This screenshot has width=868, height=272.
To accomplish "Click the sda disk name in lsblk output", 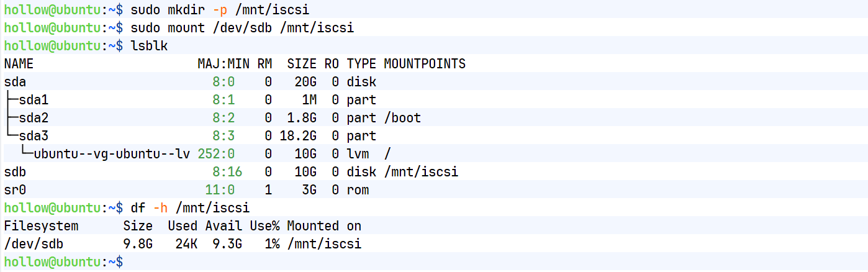I will (15, 82).
